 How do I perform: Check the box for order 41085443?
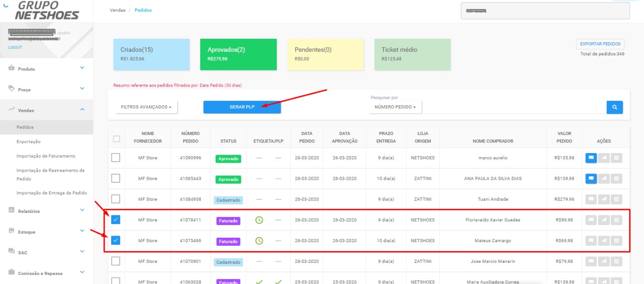pos(116,178)
